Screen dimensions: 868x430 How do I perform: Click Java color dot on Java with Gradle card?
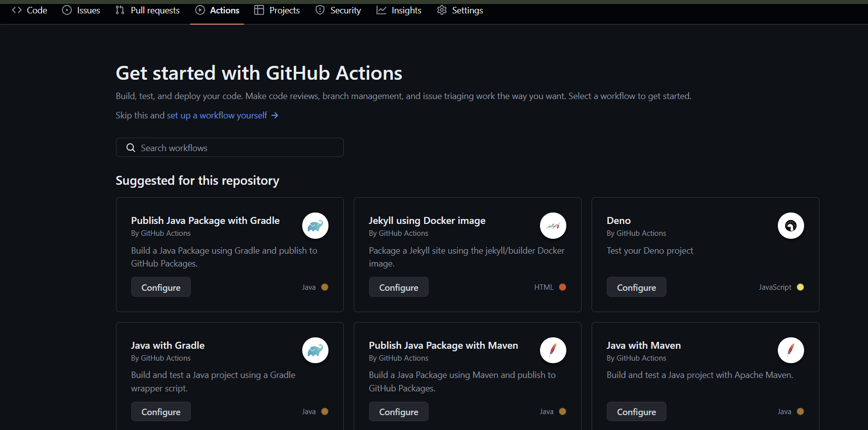click(325, 412)
